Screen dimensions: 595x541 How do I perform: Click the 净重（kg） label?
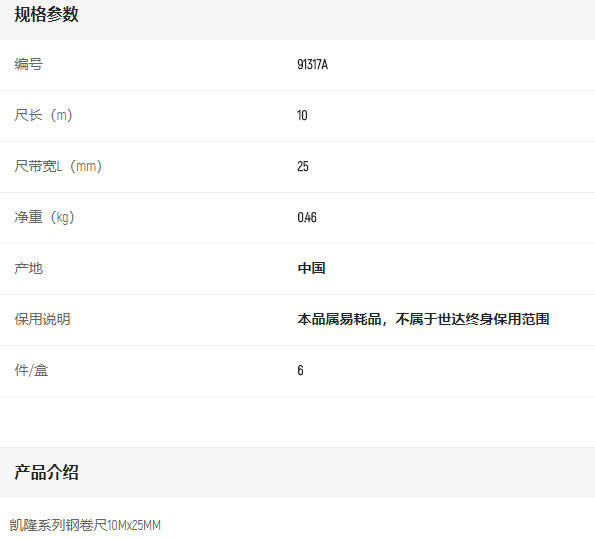pyautogui.click(x=44, y=217)
